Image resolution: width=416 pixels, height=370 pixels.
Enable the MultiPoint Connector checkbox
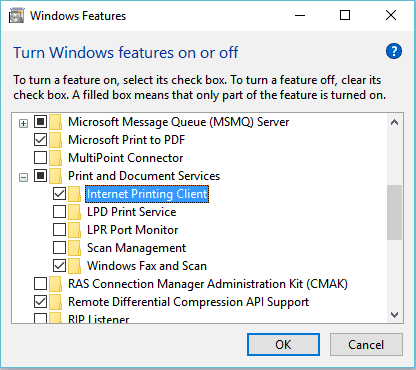pos(40,158)
